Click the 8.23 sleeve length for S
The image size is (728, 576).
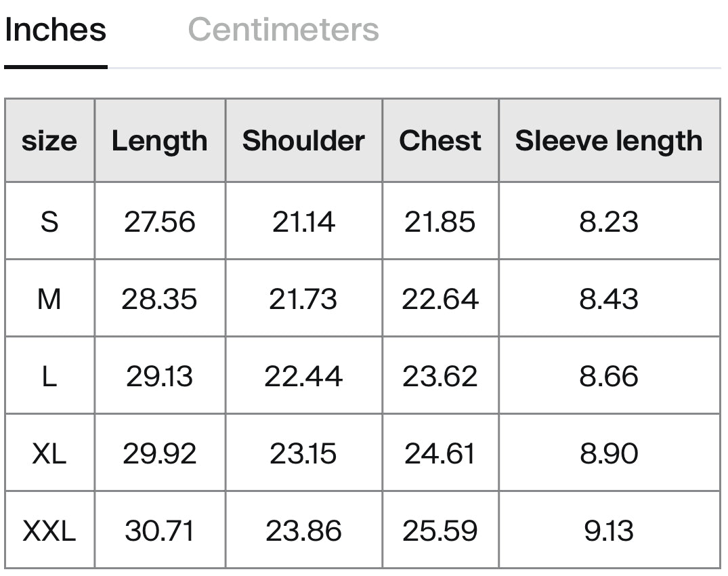(609, 222)
